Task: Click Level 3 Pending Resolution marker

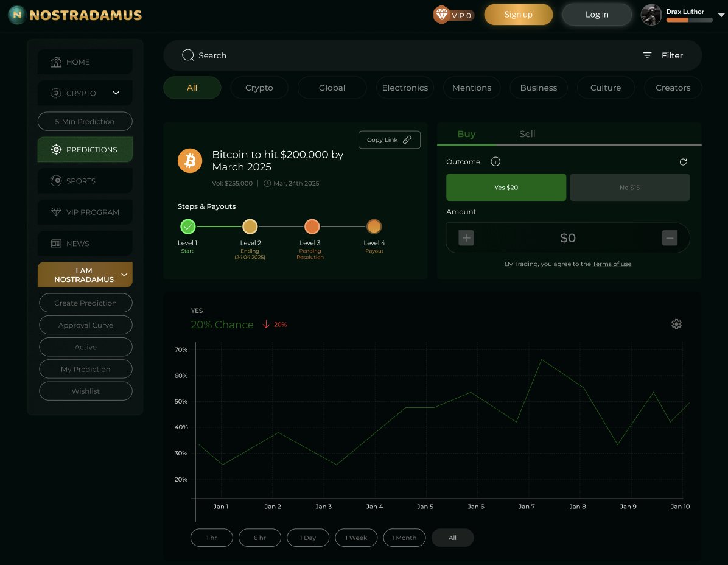Action: (x=312, y=226)
